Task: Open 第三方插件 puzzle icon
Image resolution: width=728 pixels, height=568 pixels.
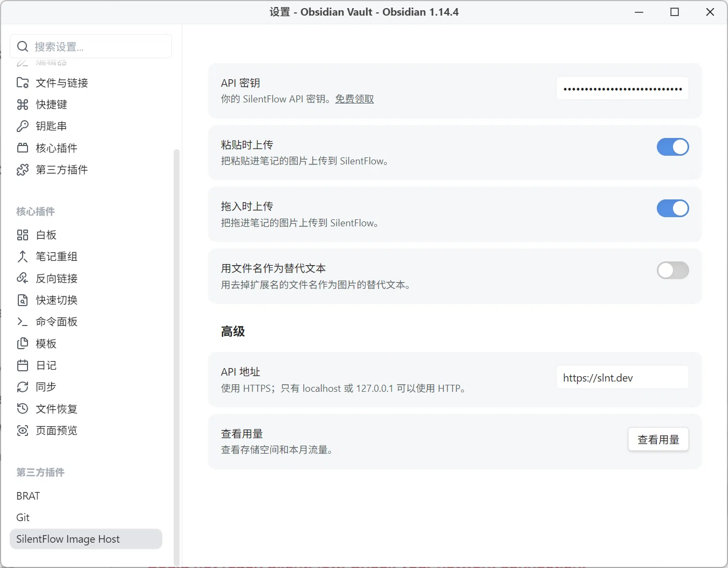Action: pos(23,170)
